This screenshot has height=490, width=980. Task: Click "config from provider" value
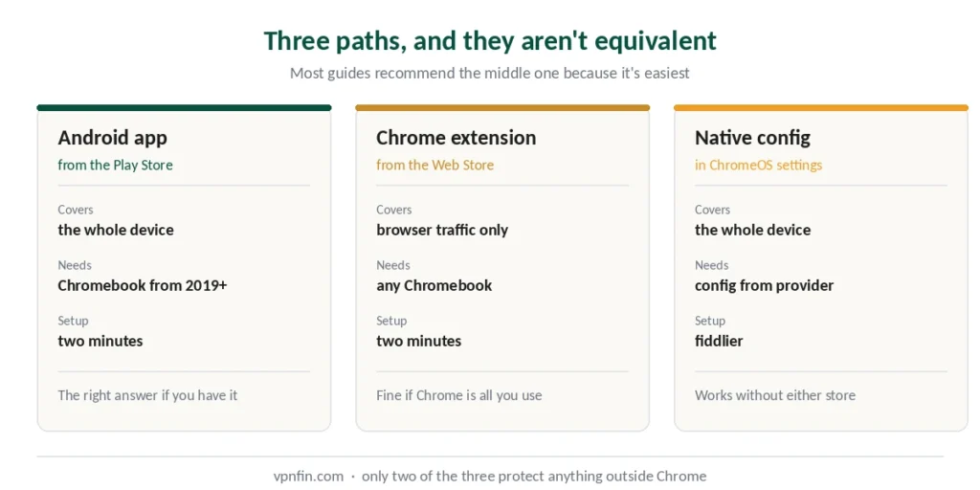(x=765, y=285)
